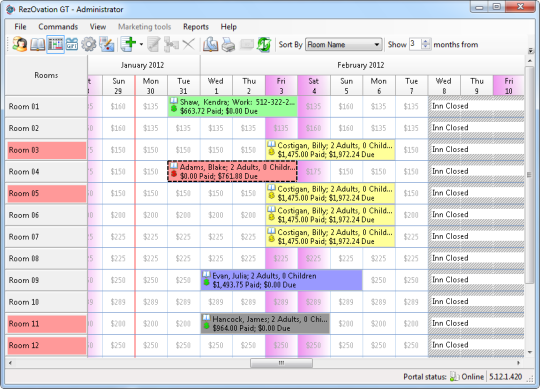Viewport: 540px width, 389px height.
Task: Click Inn Closed block in Room 10
Action: coord(476,302)
